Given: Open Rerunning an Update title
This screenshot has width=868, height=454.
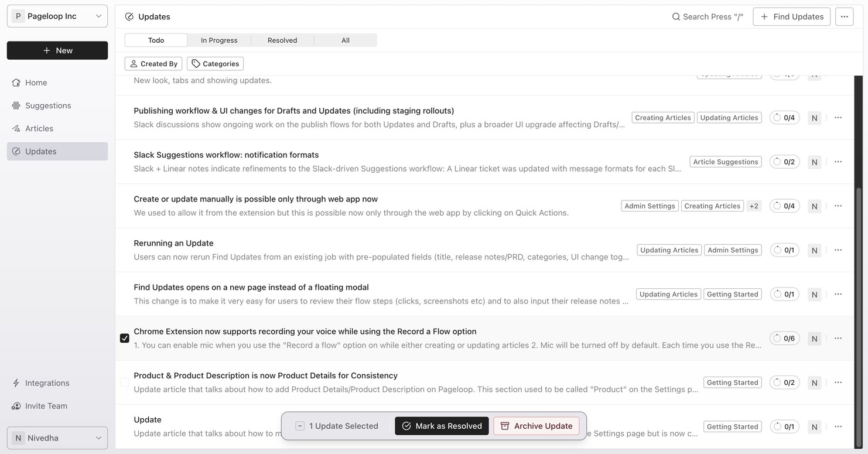Looking at the screenshot, I should 173,243.
